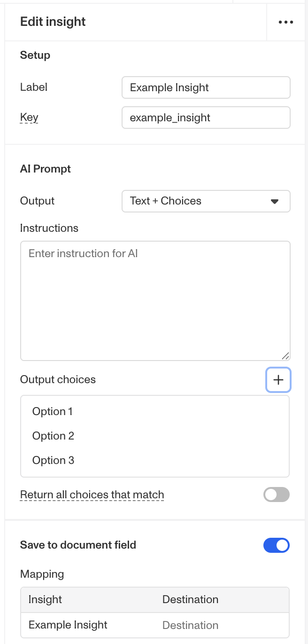The width and height of the screenshot is (308, 644).
Task: Click the Output choices section label
Action: coord(58,380)
